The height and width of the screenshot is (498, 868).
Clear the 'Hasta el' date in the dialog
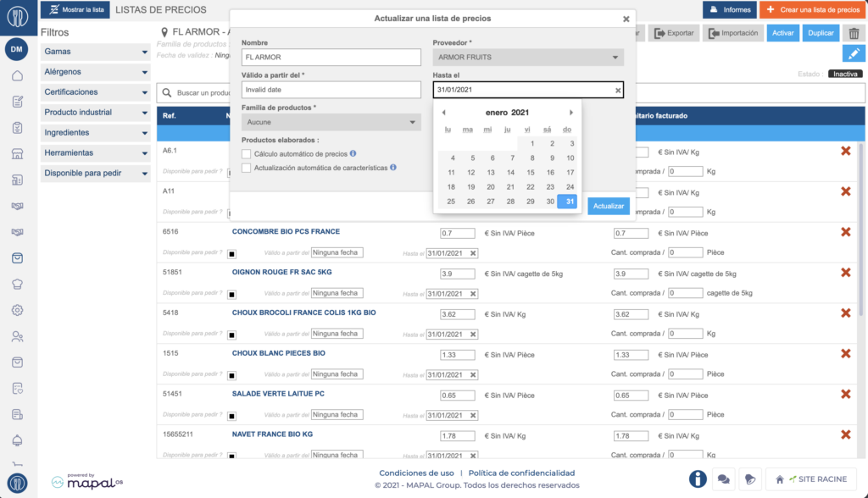[618, 90]
